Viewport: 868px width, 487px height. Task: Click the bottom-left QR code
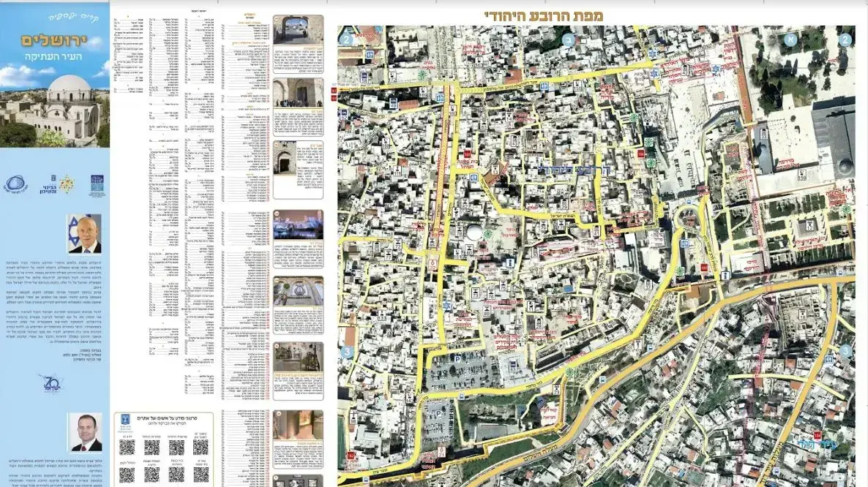127,475
